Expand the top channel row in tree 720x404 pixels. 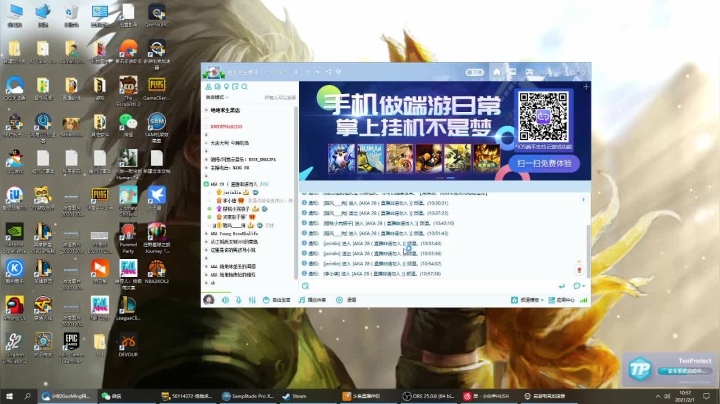click(x=206, y=110)
